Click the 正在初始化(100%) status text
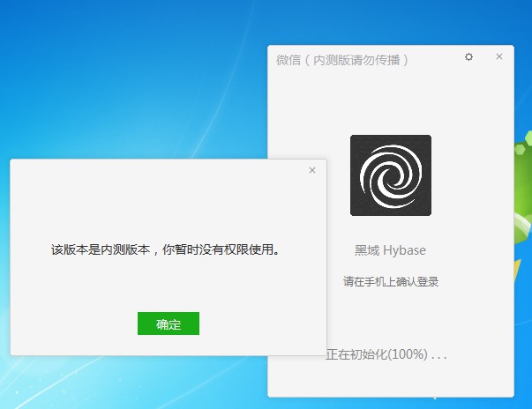Viewport: 532px width, 409px height. coord(386,354)
